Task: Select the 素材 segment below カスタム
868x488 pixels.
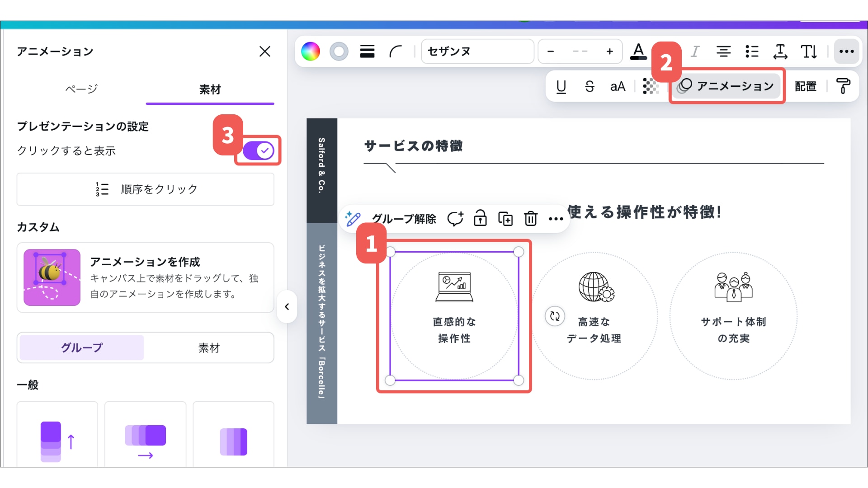Action: click(x=209, y=347)
